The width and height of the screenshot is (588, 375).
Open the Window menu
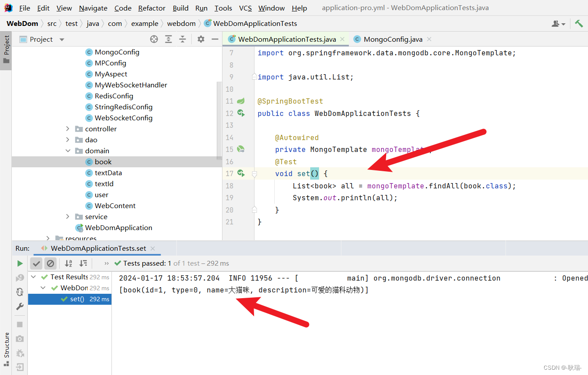272,8
